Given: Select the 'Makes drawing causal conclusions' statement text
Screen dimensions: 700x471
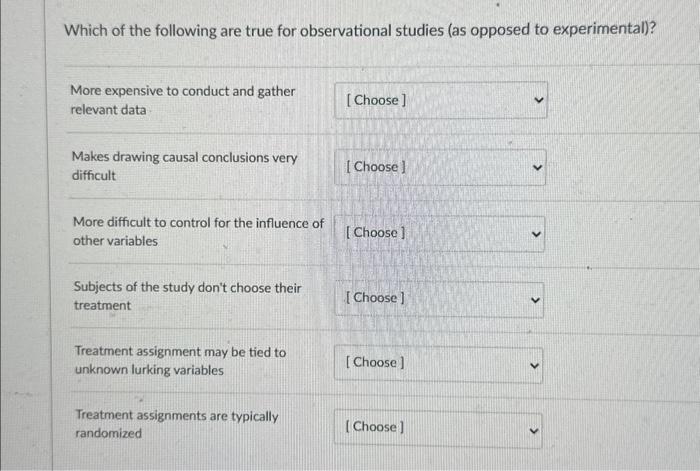Looking at the screenshot, I should pos(184,166).
